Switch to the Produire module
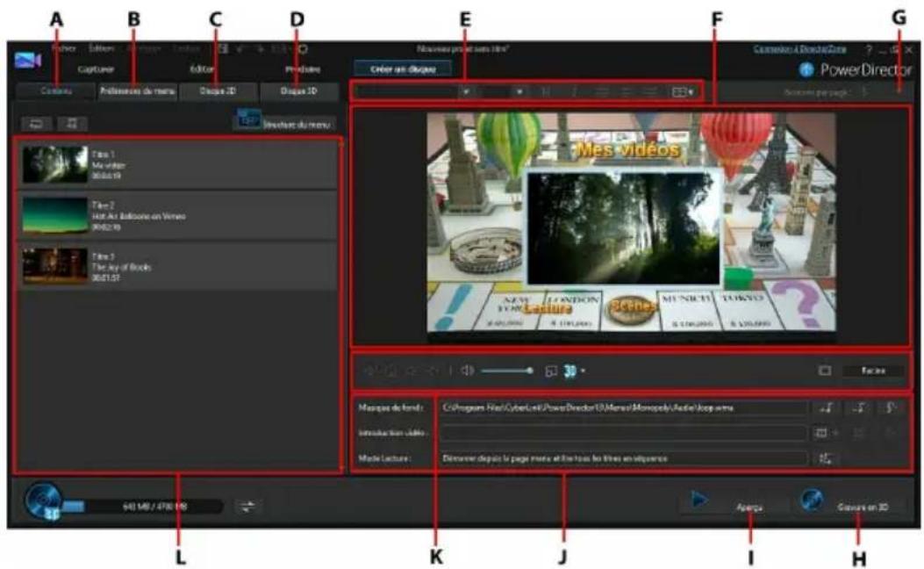Viewport: 924px width, 569px height. 303,69
